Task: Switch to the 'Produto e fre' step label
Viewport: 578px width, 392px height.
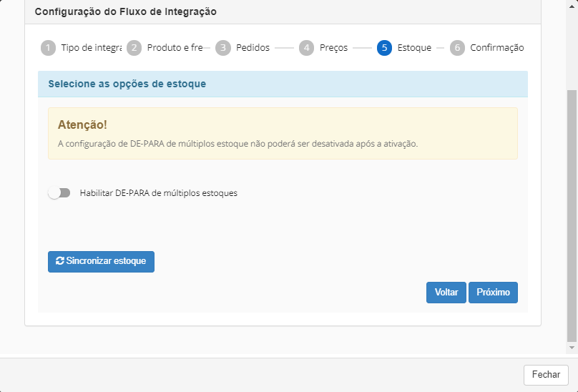Action: pos(175,48)
